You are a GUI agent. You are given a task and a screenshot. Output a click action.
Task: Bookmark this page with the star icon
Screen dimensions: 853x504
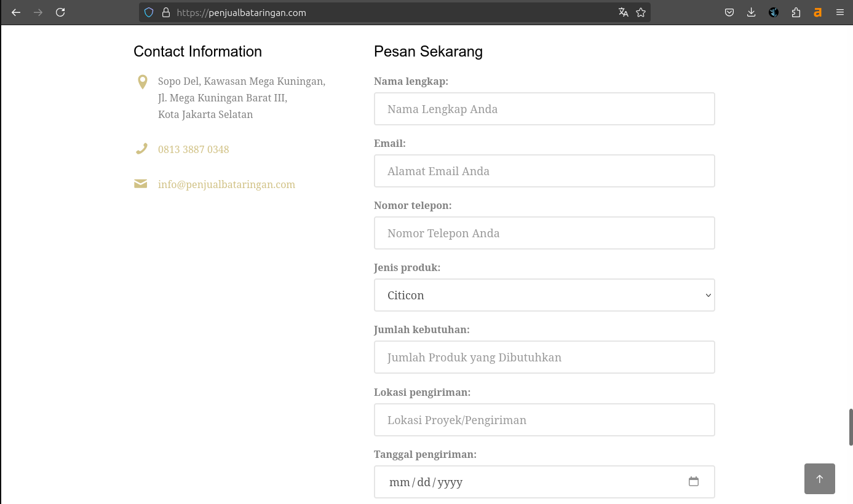point(641,12)
